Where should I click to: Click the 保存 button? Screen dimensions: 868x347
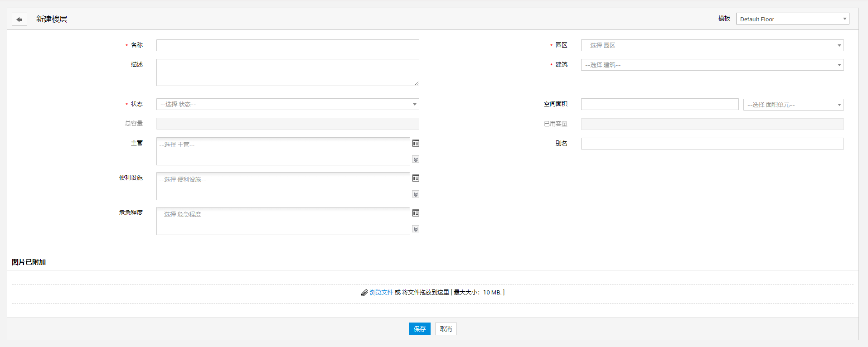pos(419,329)
